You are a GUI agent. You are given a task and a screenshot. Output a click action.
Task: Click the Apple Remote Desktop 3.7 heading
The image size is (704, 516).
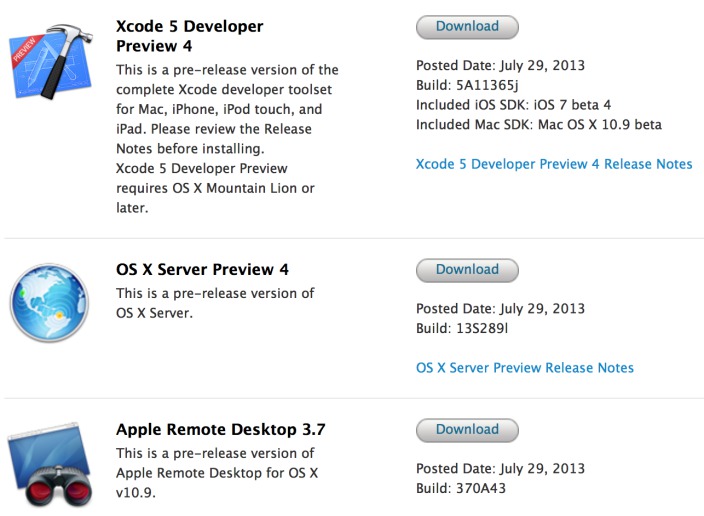221,430
